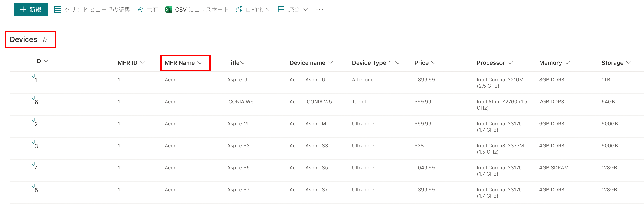Click the 新規 (New) button
Image resolution: width=644 pixels, height=220 pixels.
pyautogui.click(x=31, y=10)
